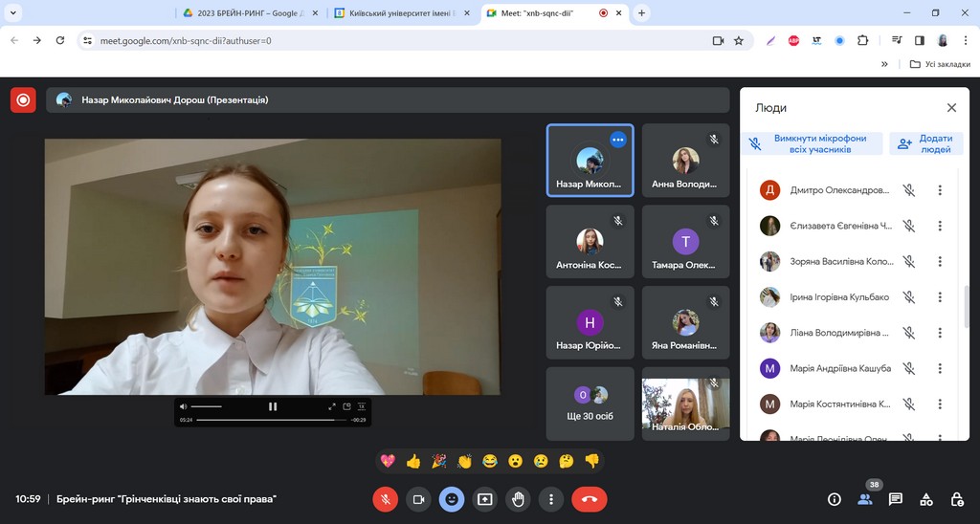This screenshot has width=980, height=524.
Task: Switch to 2023 БРЕЙН-РИНГ browser tab
Action: 249,13
